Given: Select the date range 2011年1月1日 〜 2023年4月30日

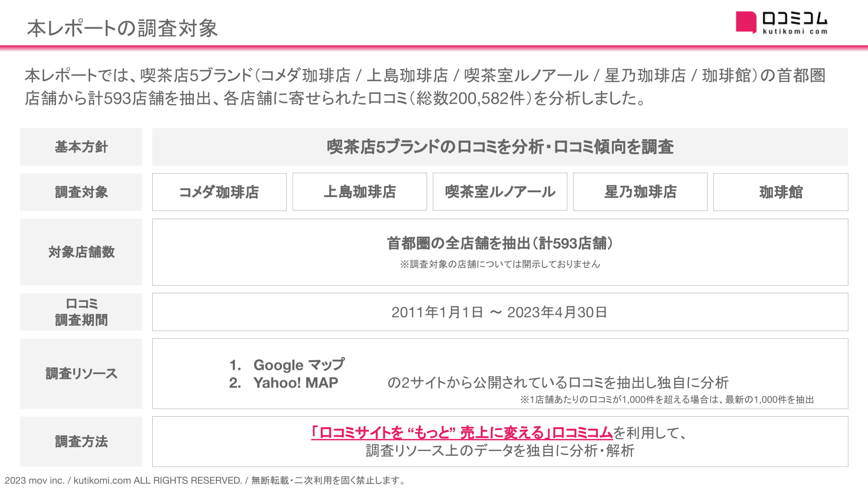Looking at the screenshot, I should click(x=499, y=312).
